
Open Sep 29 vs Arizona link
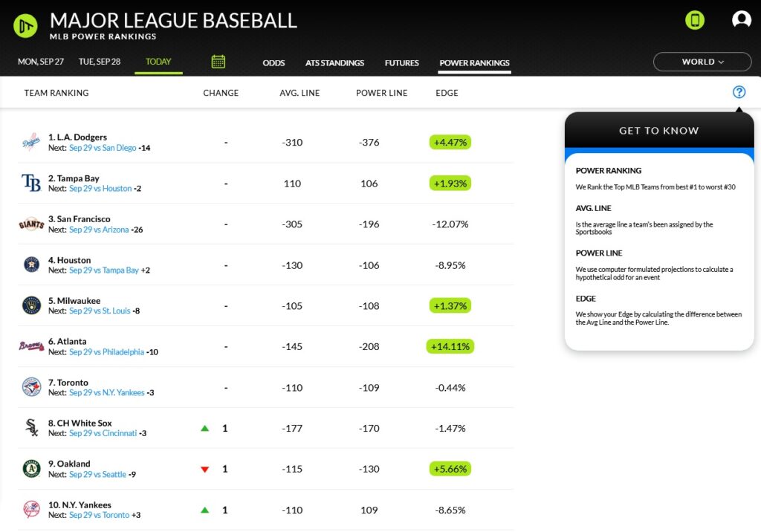[99, 230]
